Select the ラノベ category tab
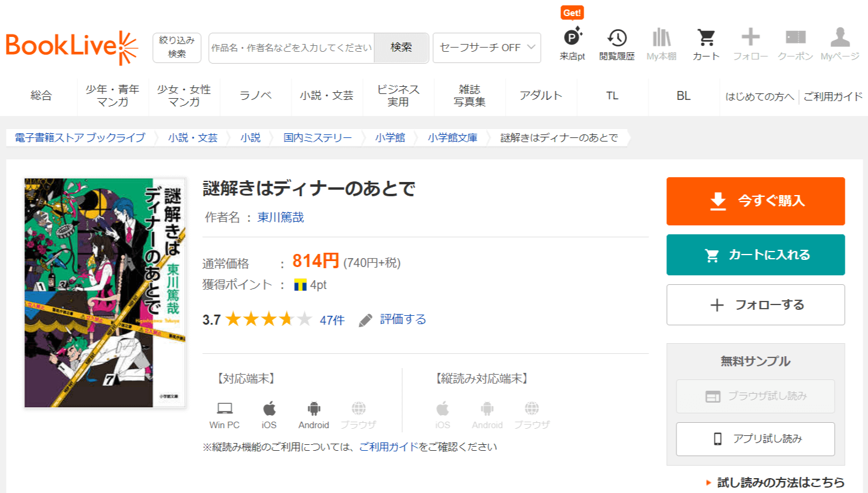 [255, 96]
